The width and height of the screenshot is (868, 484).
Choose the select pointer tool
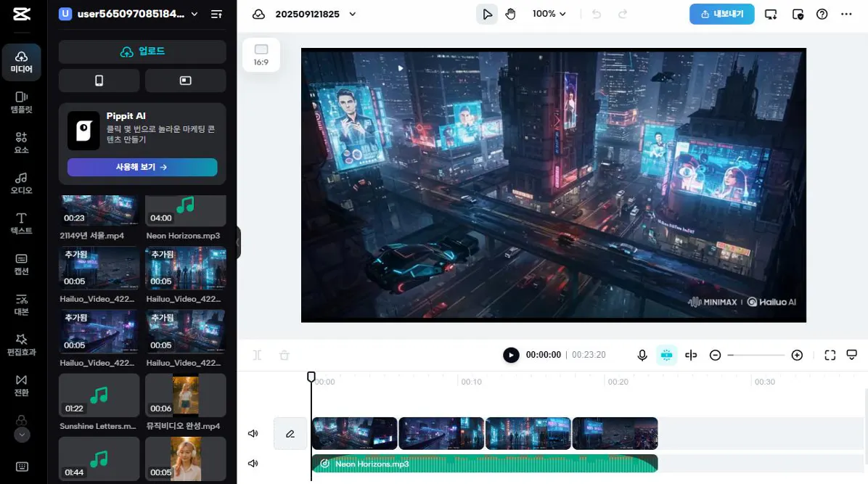tap(487, 15)
